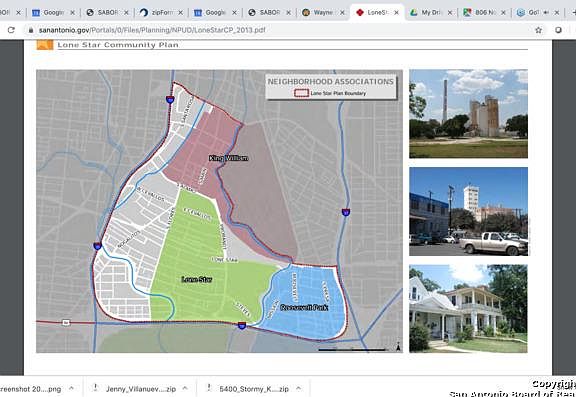Click the lock icon in the address bar
Viewport: 576px width, 397px height.
point(31,30)
